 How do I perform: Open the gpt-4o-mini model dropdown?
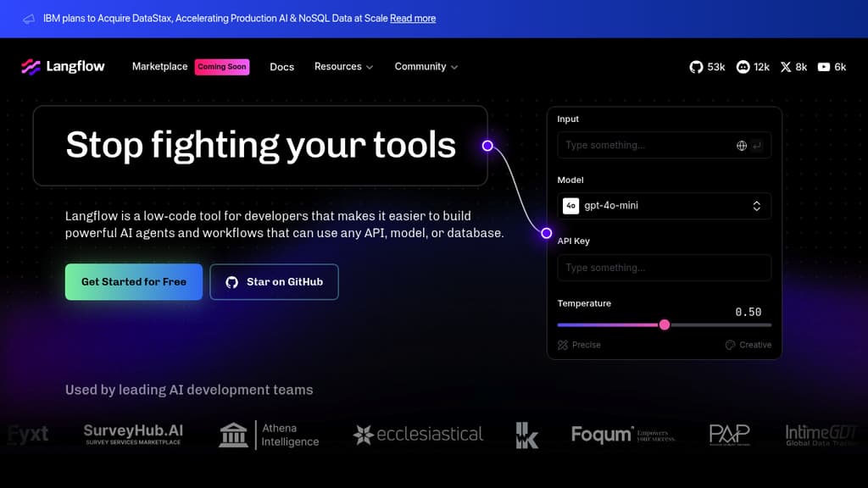(x=664, y=205)
